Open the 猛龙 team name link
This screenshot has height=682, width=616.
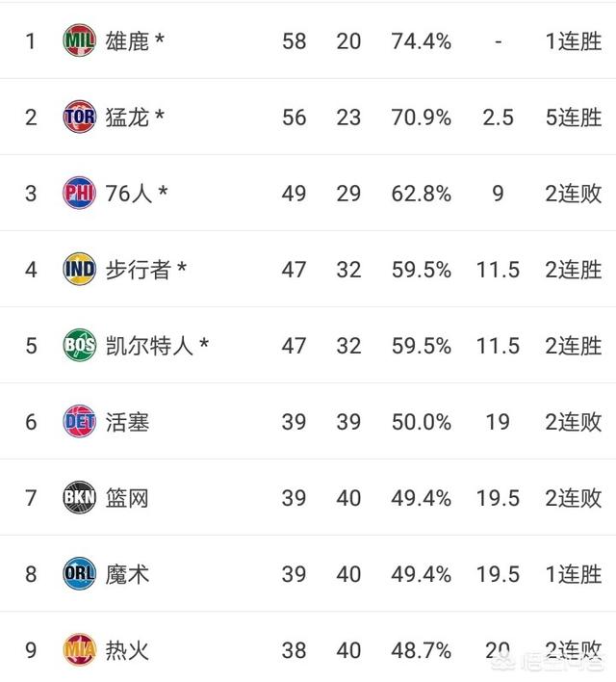[x=127, y=118]
